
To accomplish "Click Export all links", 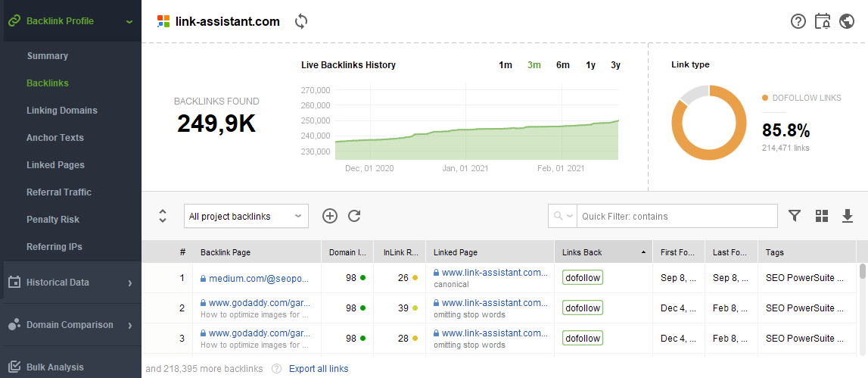I will (319, 369).
